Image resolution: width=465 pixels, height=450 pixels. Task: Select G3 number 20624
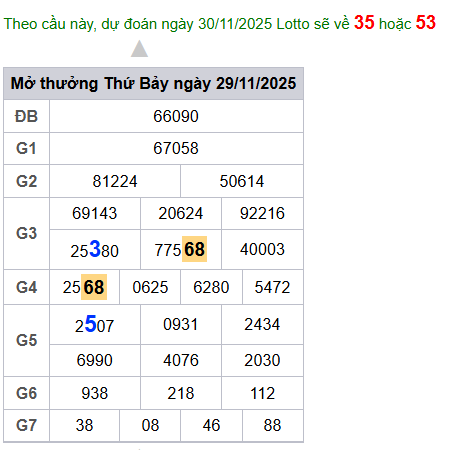point(181,213)
